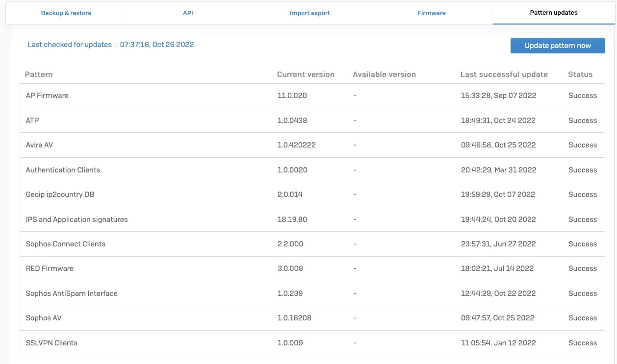Screen dimensions: 617x364
Task: Click the 09:47:57, Oct 25 2022 update time
Action: tap(497, 318)
